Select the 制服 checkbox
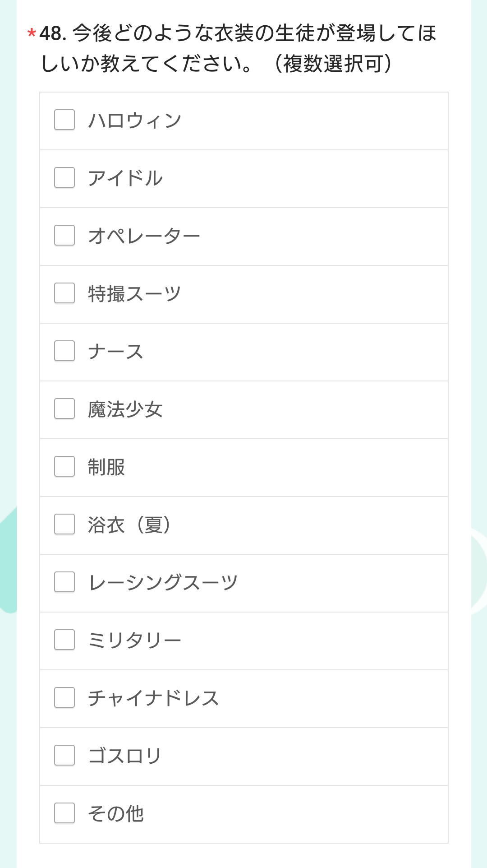The image size is (487, 868). [64, 466]
